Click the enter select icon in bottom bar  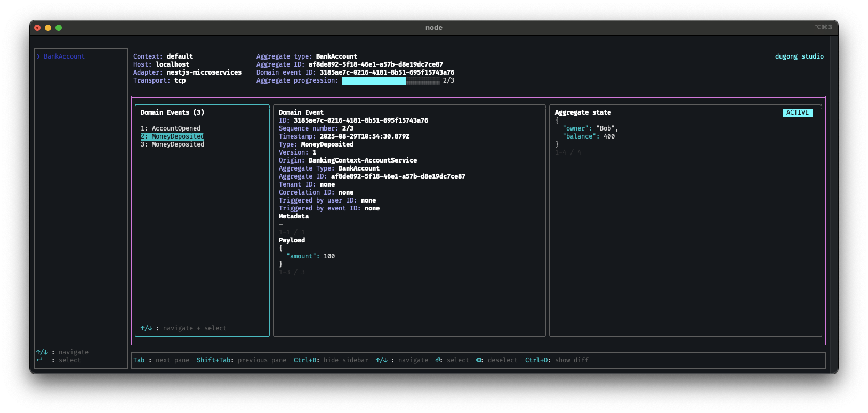(438, 360)
